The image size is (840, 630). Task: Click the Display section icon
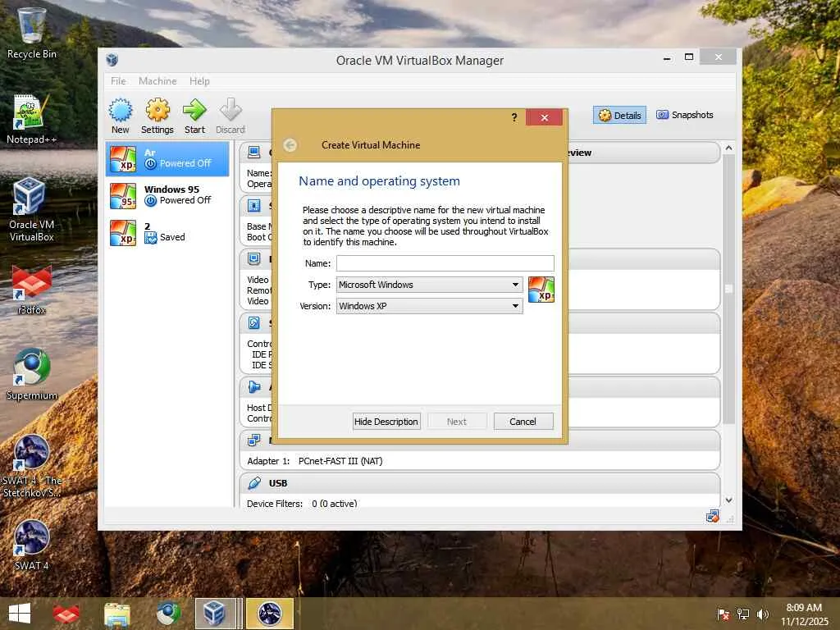(x=254, y=258)
